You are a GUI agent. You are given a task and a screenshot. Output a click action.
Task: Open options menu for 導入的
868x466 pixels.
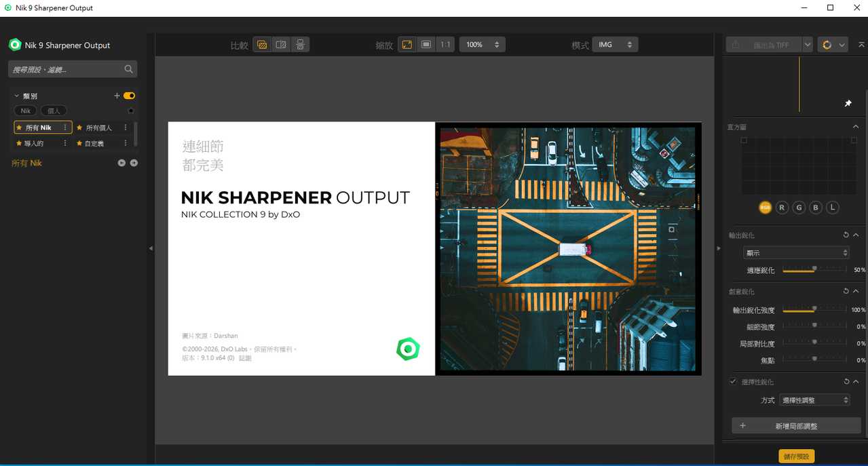(65, 143)
